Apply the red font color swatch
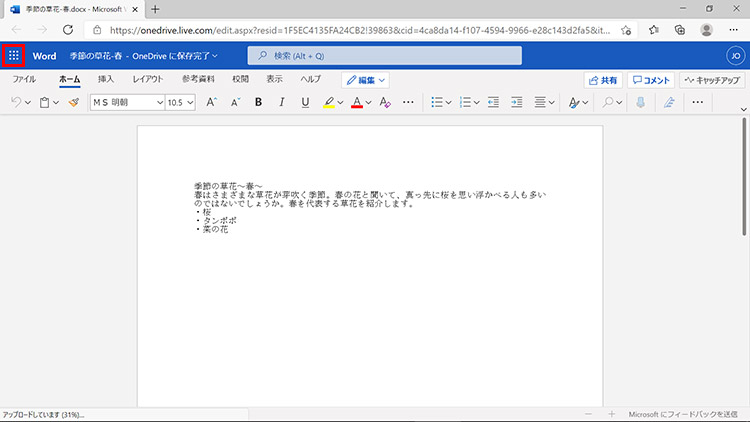The height and width of the screenshot is (422, 750). coord(356,102)
